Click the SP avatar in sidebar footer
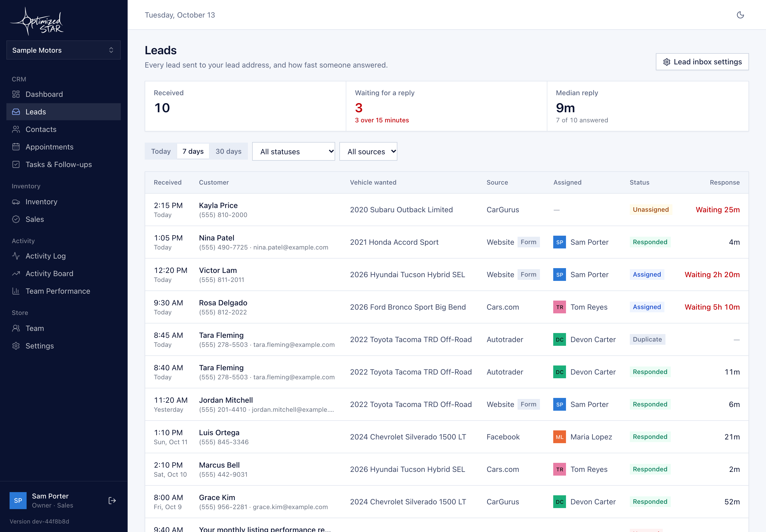Viewport: 766px width, 532px height. (x=18, y=501)
